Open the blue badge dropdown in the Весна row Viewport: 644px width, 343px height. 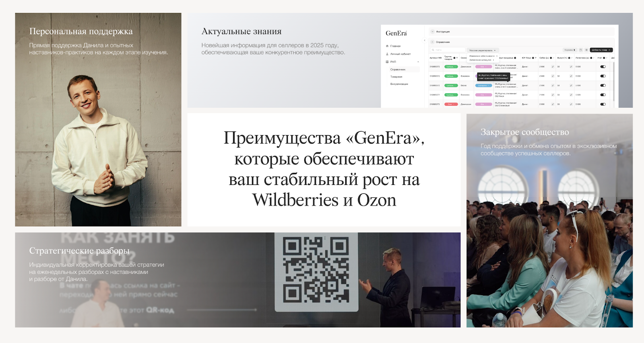pos(484,85)
